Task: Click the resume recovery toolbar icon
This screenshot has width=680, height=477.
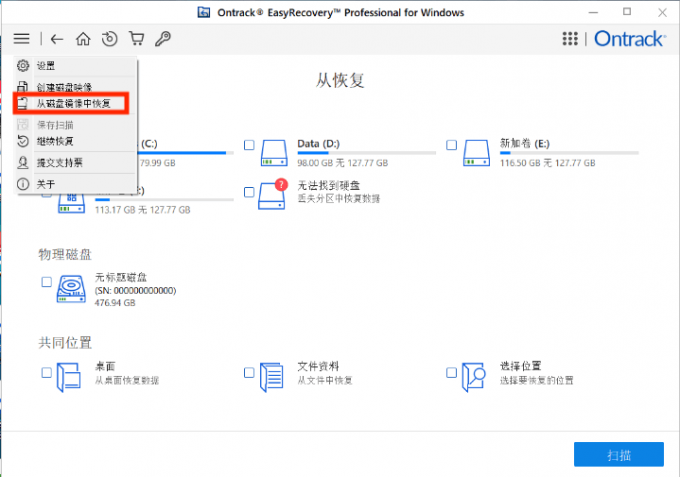Action: [110, 39]
